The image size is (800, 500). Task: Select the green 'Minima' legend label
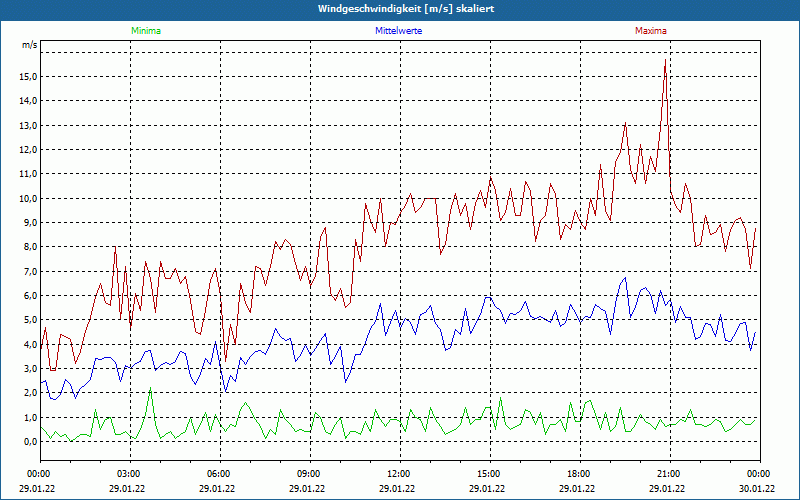(146, 31)
